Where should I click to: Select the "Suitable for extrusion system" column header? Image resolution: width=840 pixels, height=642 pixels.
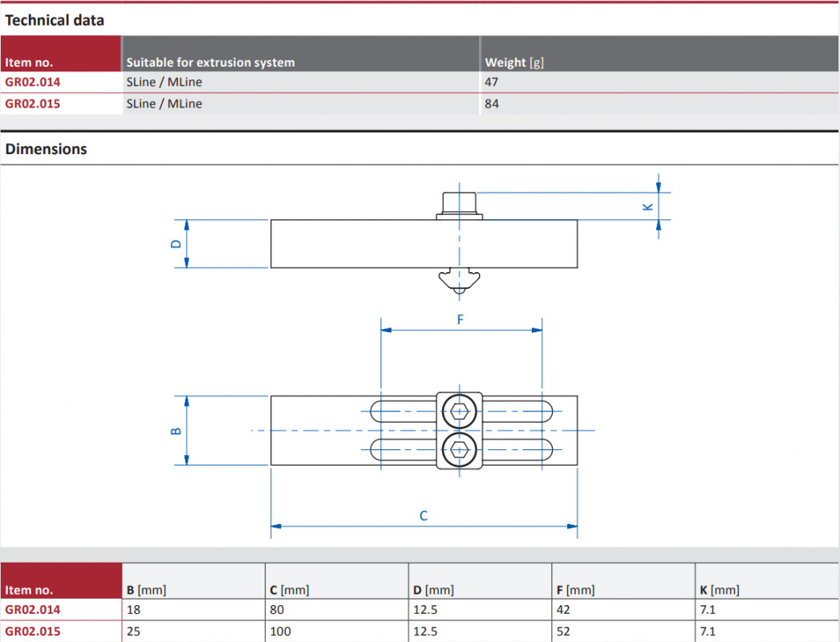pyautogui.click(x=210, y=62)
